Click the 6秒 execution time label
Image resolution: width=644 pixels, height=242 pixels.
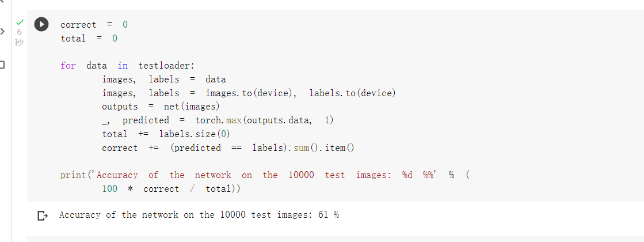(19, 37)
